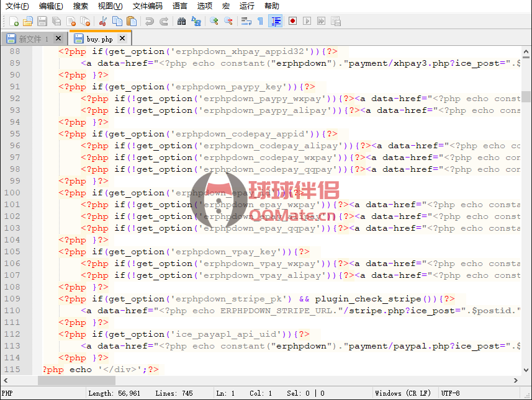Image resolution: width=532 pixels, height=400 pixels.
Task: Disable the highlighted indent guide button
Action: tap(276, 21)
